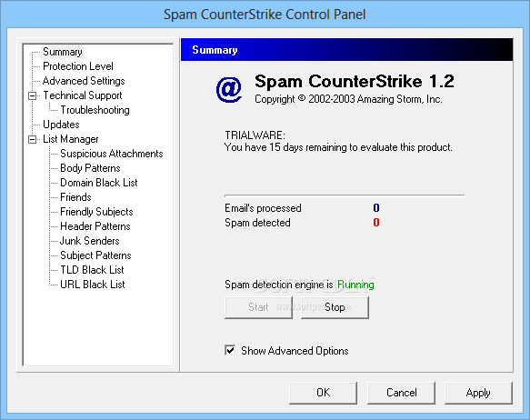Select Summary in the tree

click(x=63, y=52)
